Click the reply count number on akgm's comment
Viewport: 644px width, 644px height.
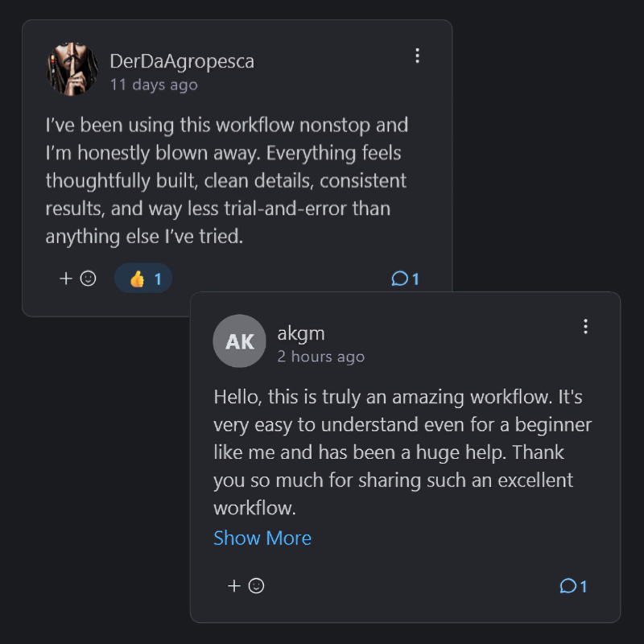tap(584, 587)
